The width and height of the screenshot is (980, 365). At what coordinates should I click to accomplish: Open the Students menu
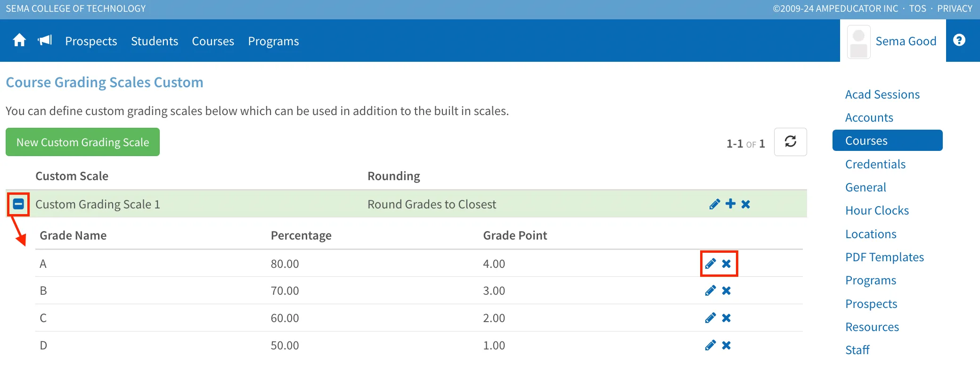(155, 41)
